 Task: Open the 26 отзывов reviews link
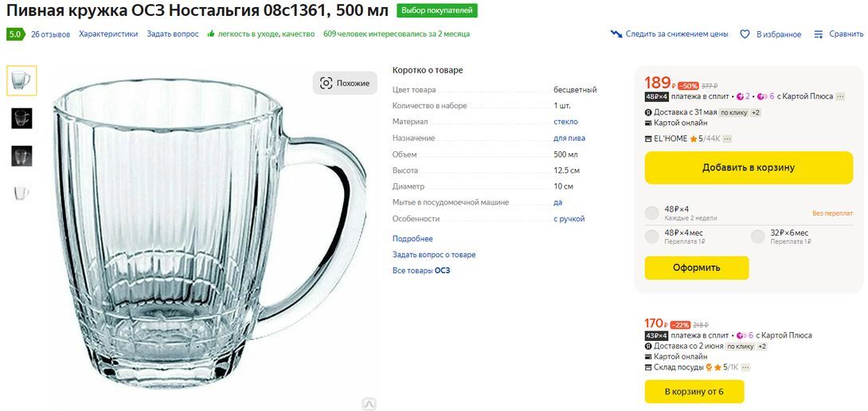50,34
